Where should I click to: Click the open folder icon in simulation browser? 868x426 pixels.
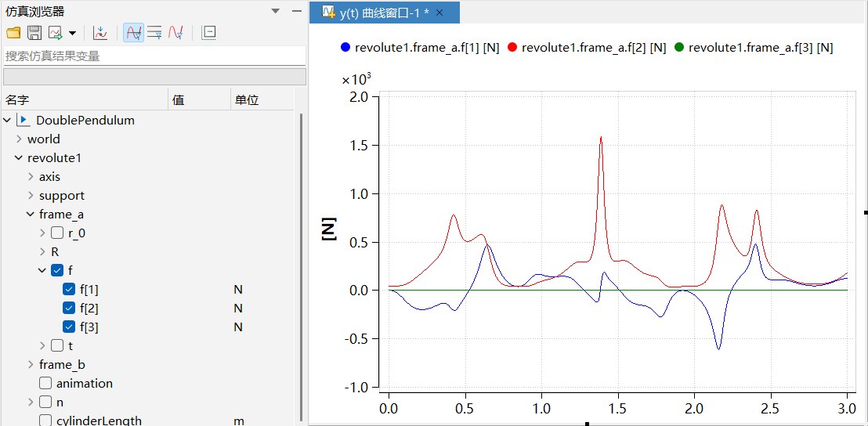coord(13,33)
